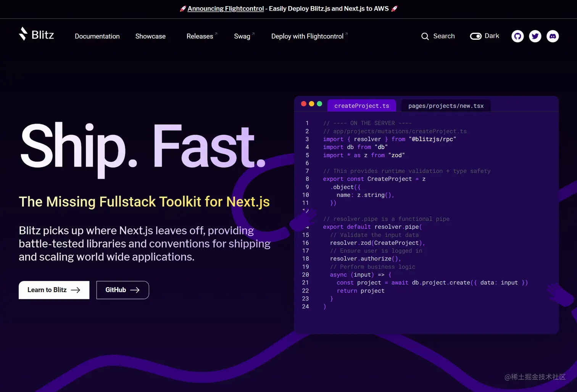Click the line 'name: z.string(),'

[x=365, y=195]
